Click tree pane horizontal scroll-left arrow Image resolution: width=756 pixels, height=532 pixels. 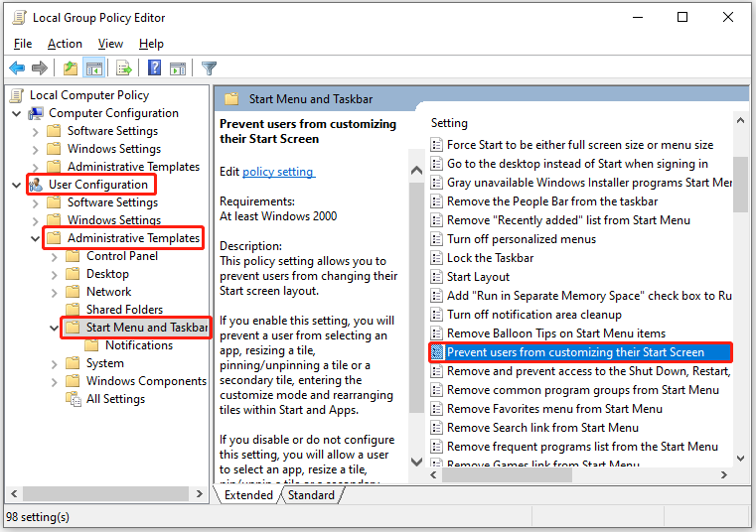point(14,494)
